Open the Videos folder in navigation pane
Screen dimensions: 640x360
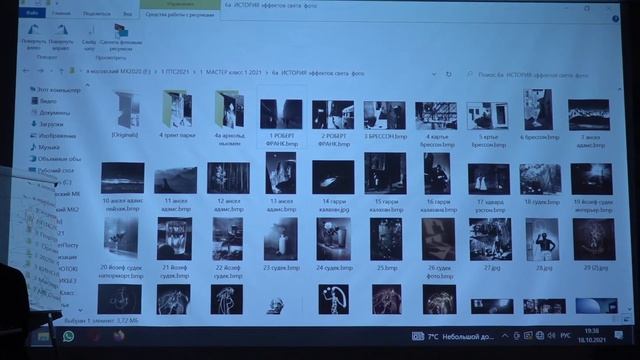coord(44,101)
